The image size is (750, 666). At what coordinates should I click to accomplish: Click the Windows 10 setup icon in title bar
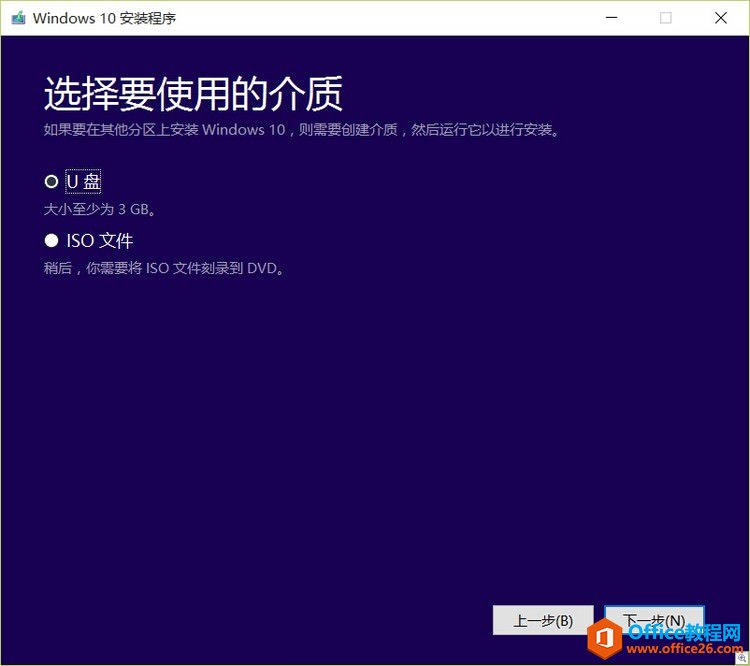coord(18,18)
